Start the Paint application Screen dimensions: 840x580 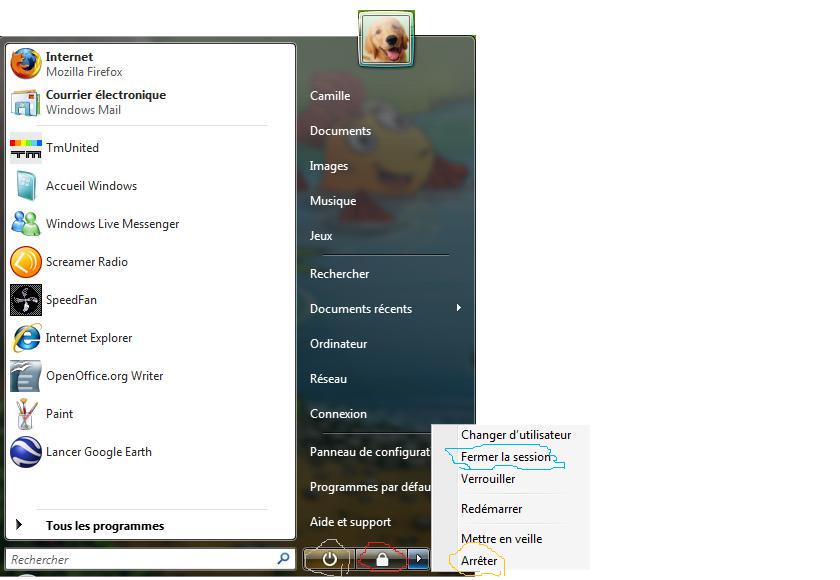[59, 414]
